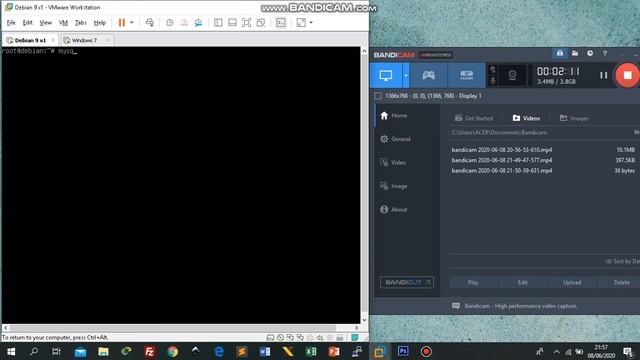This screenshot has height=360, width=640.
Task: Open Bandicam scheduled recording clock icon
Action: tap(590, 53)
